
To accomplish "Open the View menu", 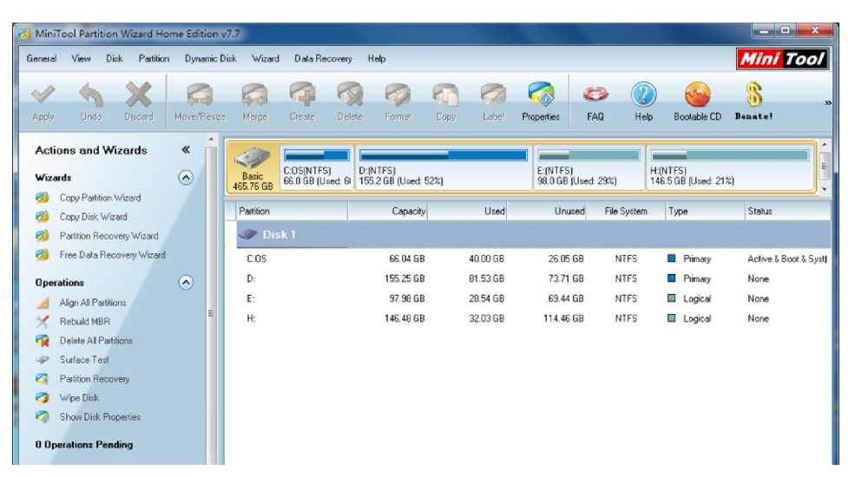I will click(x=81, y=59).
